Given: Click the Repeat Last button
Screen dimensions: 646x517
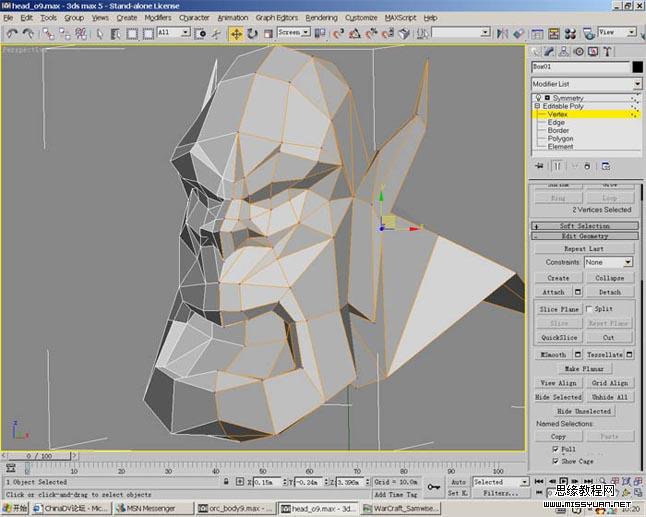Looking at the screenshot, I should (x=584, y=249).
